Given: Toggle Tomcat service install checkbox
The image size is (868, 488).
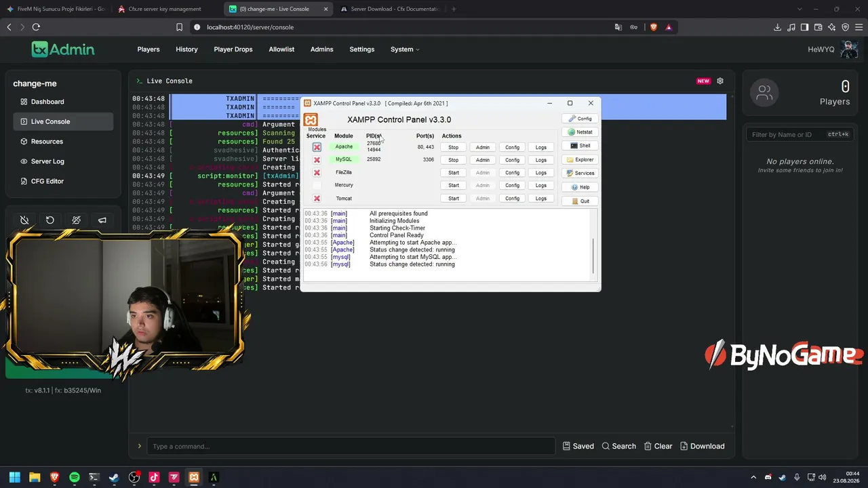Looking at the screenshot, I should [317, 199].
